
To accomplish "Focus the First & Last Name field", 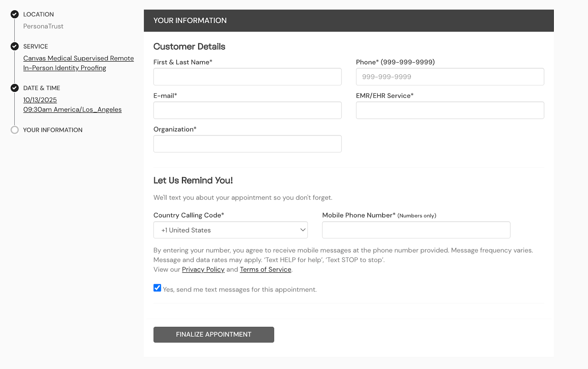I will coord(247,77).
